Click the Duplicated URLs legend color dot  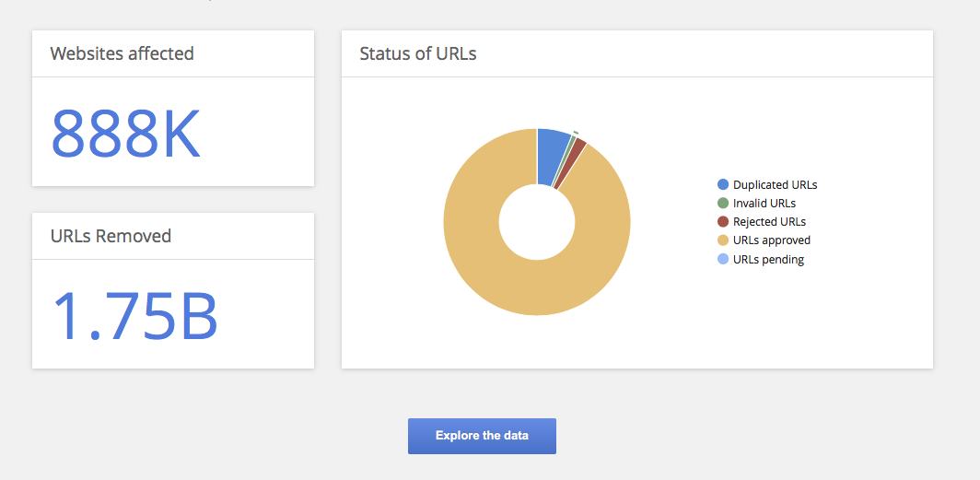point(723,184)
